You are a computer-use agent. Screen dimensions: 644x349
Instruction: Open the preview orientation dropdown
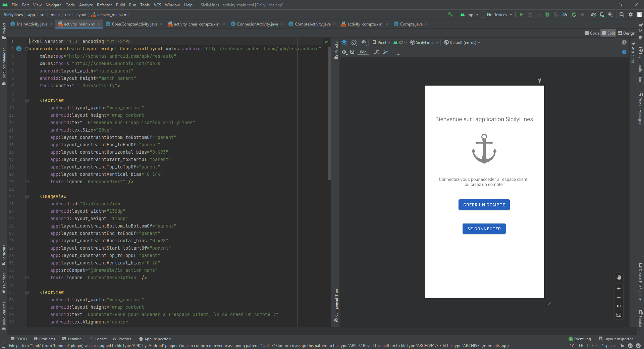[x=354, y=42]
